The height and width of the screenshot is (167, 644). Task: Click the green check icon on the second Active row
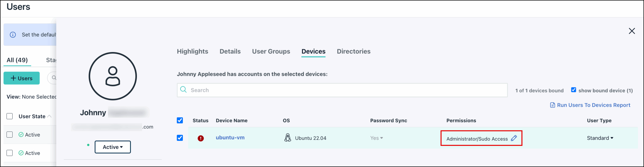click(x=21, y=153)
